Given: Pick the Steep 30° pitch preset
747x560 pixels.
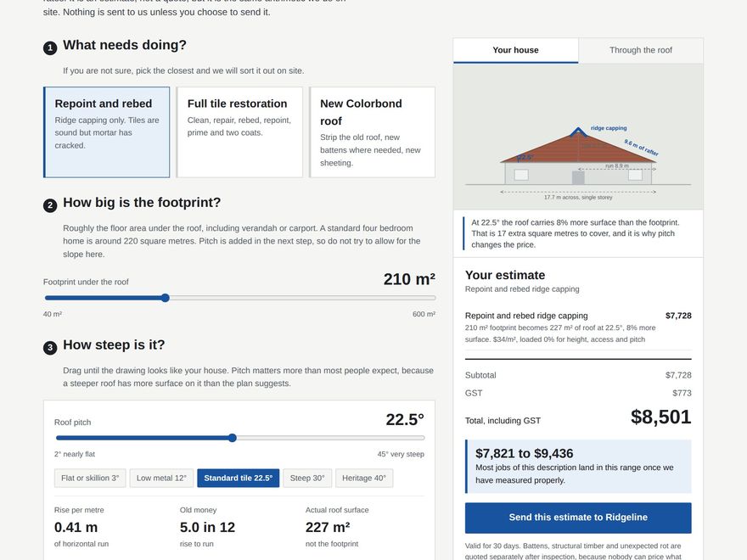Looking at the screenshot, I should pos(307,478).
